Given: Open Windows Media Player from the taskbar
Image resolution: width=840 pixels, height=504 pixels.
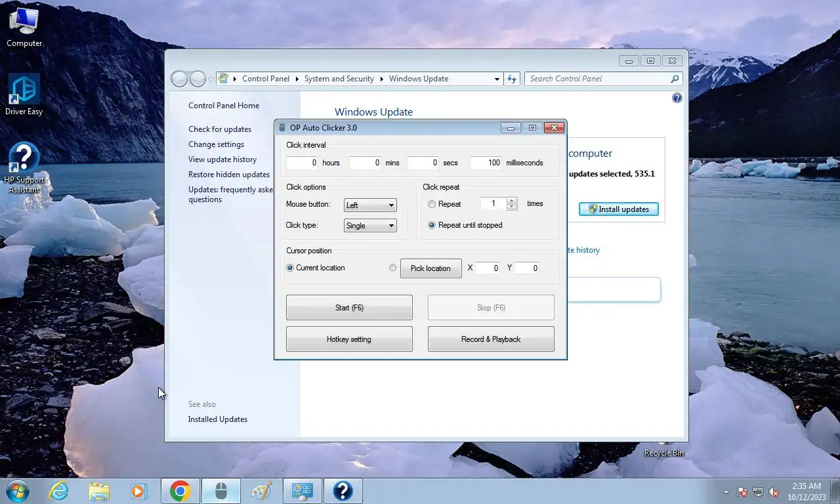Looking at the screenshot, I should pyautogui.click(x=138, y=491).
